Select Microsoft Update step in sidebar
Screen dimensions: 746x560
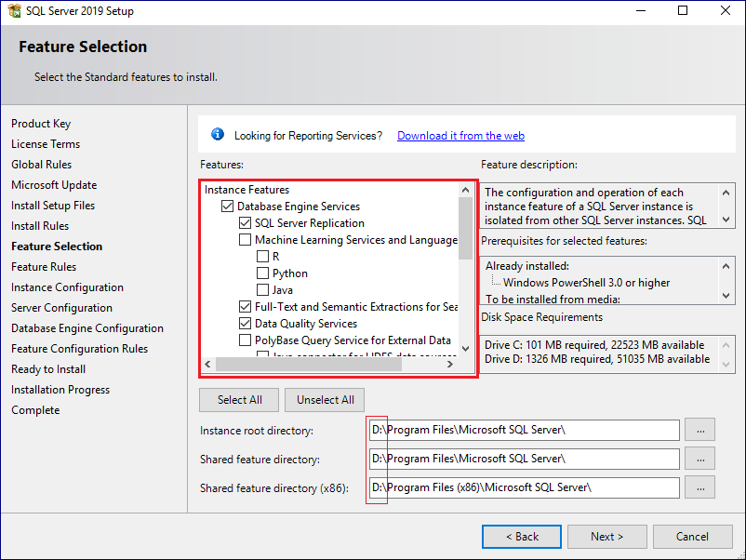54,185
